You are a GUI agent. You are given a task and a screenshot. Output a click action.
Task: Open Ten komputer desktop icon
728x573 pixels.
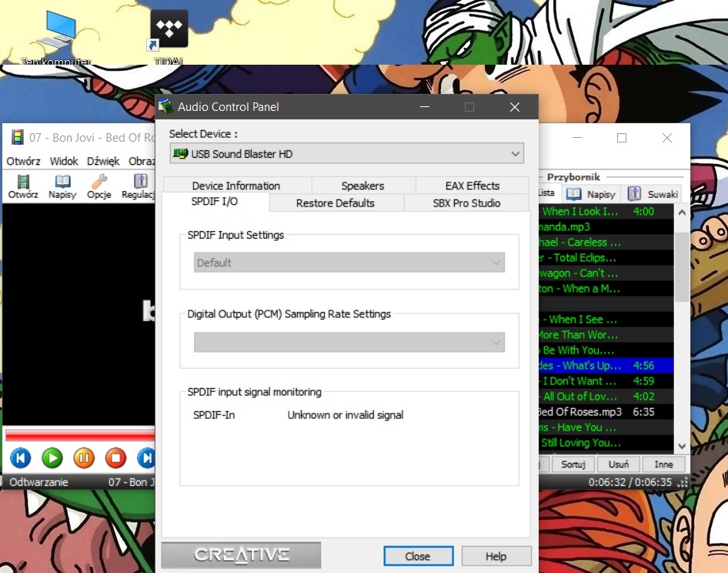pos(56,35)
